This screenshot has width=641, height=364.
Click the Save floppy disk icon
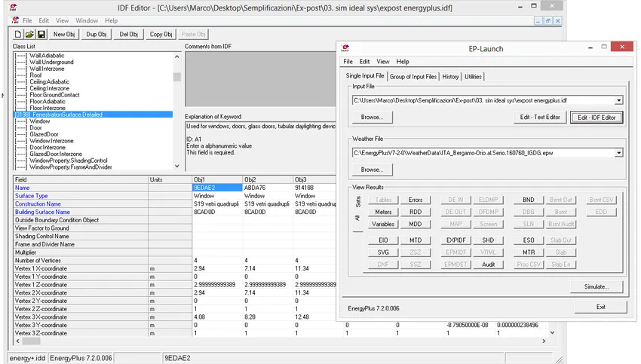tap(41, 35)
